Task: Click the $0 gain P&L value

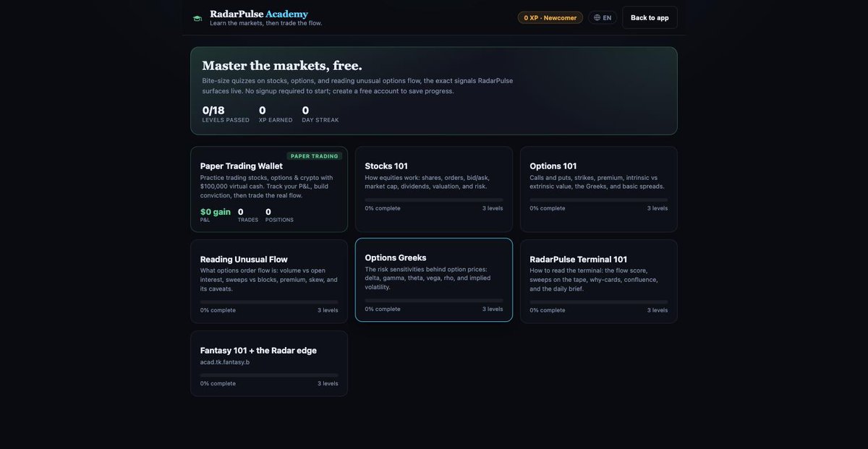Action: coord(216,212)
